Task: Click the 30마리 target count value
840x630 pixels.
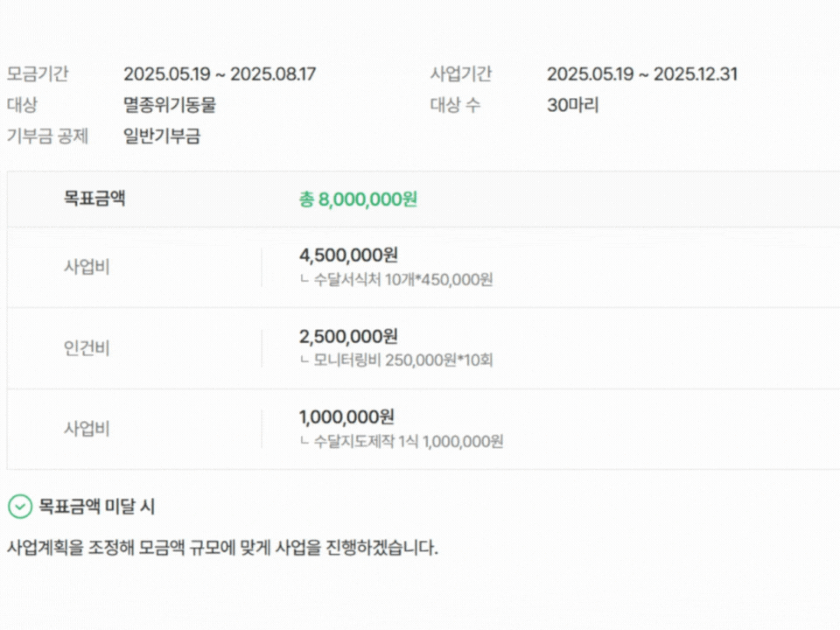Action: [x=573, y=105]
